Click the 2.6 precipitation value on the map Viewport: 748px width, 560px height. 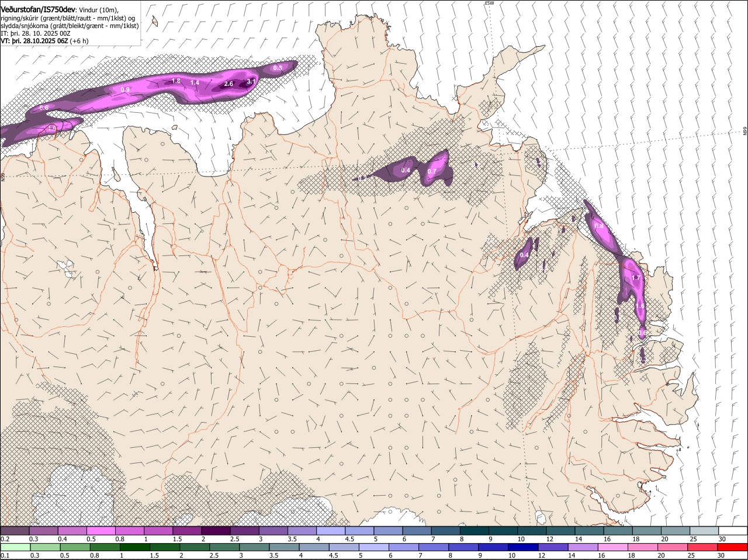tap(228, 84)
